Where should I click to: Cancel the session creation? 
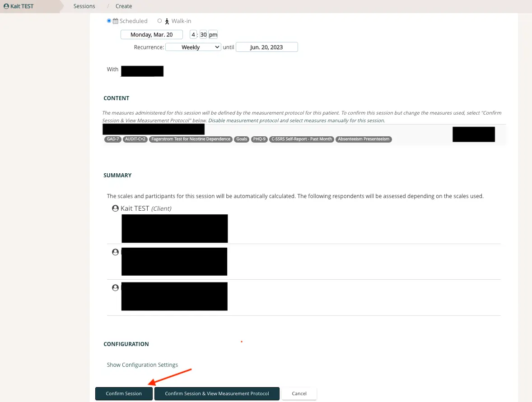coord(299,393)
